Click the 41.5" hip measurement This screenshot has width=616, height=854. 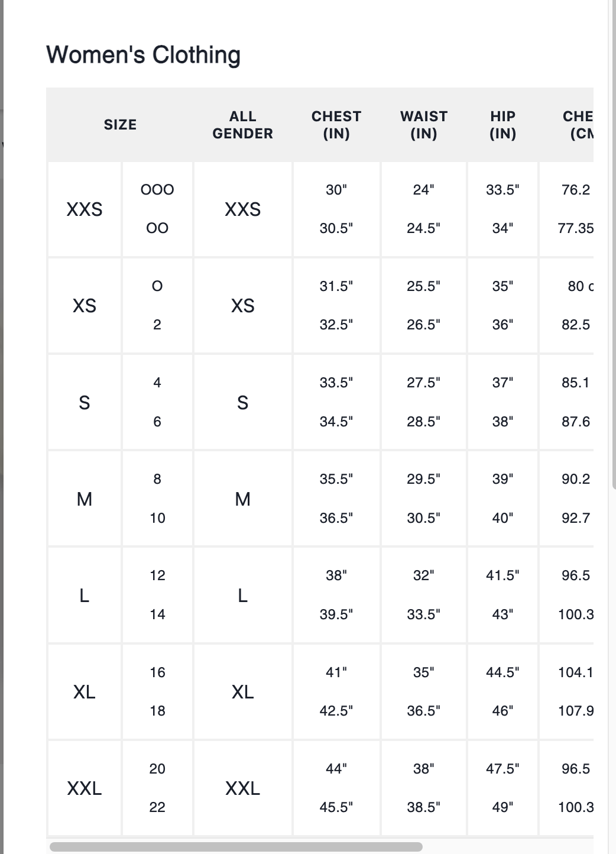502,575
